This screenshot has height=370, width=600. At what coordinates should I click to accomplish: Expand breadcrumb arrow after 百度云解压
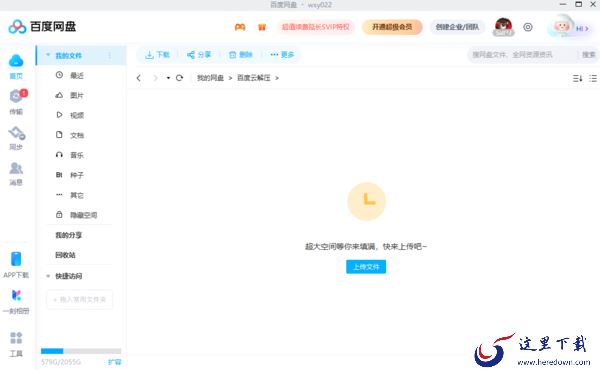pos(277,78)
